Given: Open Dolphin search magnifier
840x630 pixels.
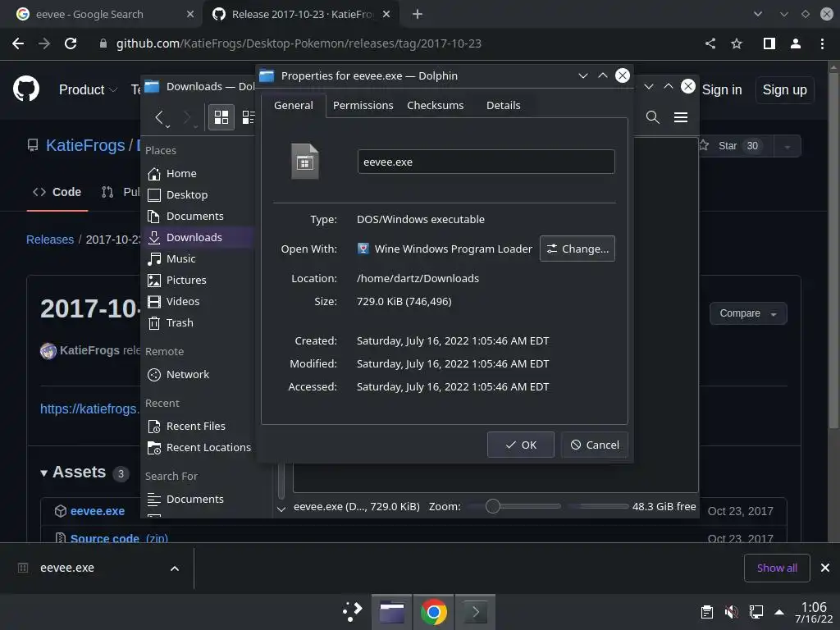Looking at the screenshot, I should pyautogui.click(x=652, y=117).
